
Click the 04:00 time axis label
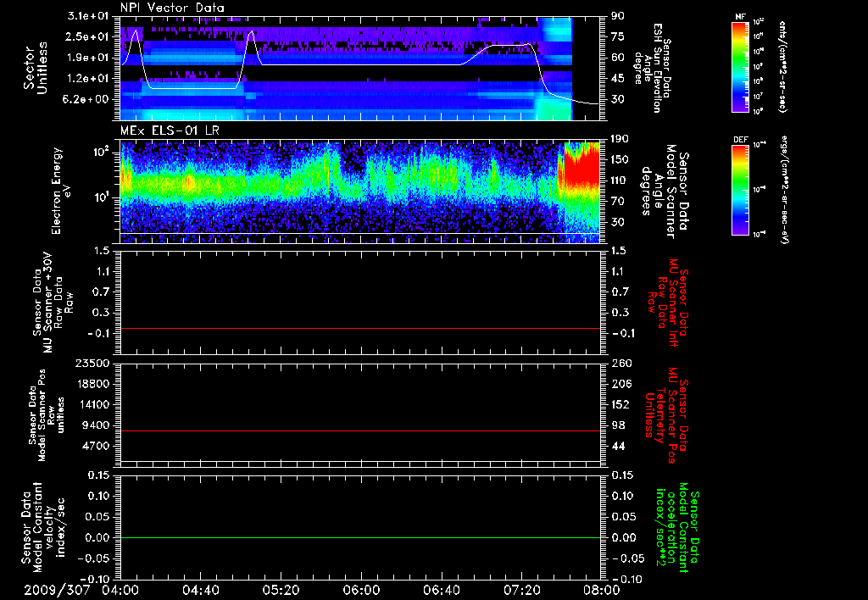120,590
